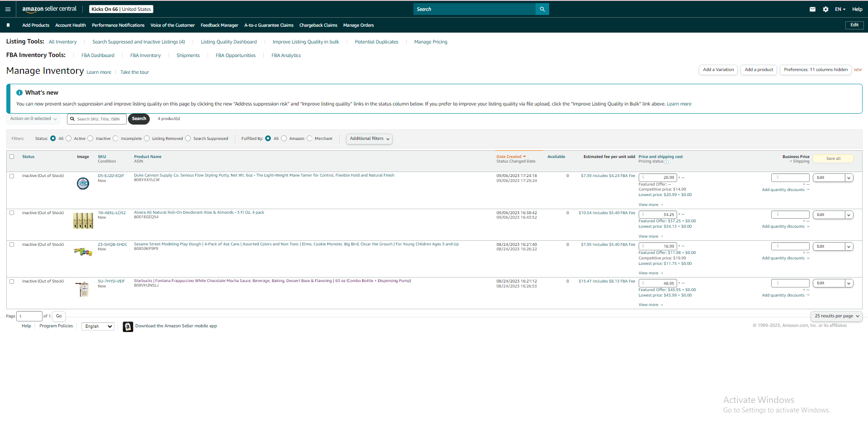Click the Business Price field for Starbucks row
The width and height of the screenshot is (868, 426).
pos(790,283)
